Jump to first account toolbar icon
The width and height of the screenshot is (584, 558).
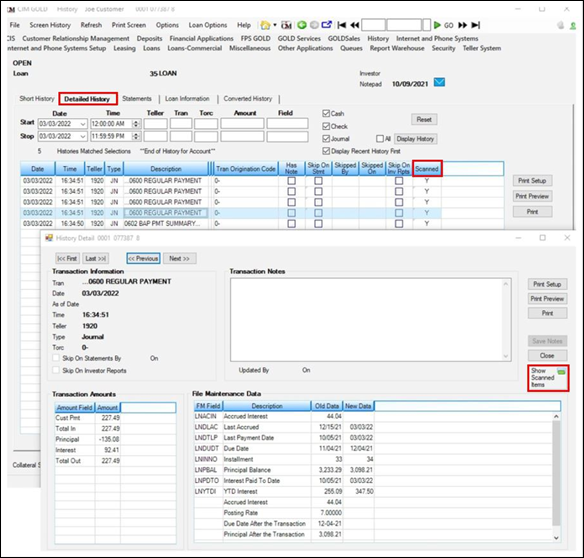click(342, 25)
